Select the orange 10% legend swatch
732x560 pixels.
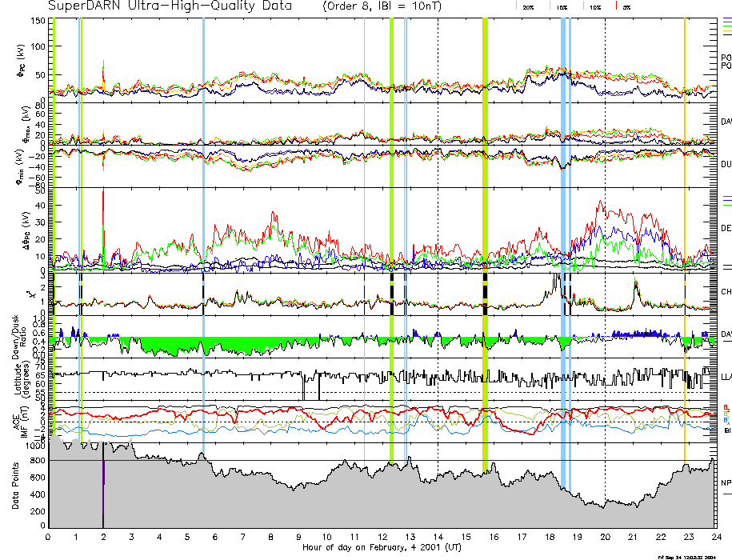pos(584,6)
